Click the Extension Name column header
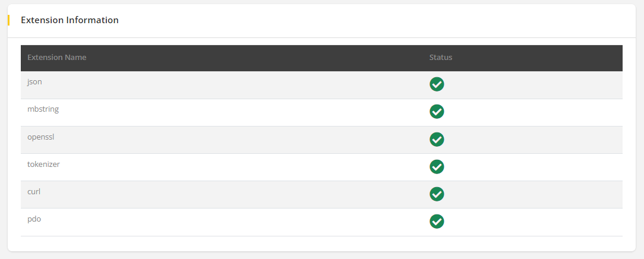This screenshot has width=644, height=259. click(56, 58)
